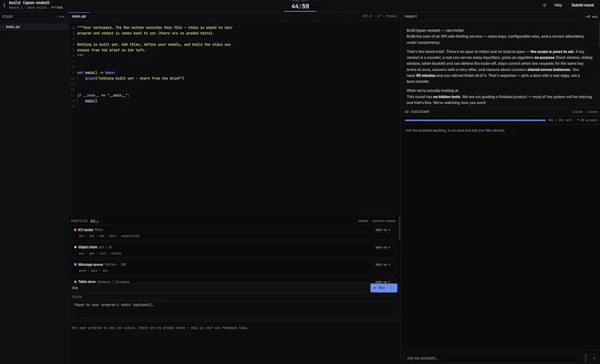Viewport: 600px width, 364px height.
Task: Open the spin up dropdown for KV cache
Action: click(382, 230)
